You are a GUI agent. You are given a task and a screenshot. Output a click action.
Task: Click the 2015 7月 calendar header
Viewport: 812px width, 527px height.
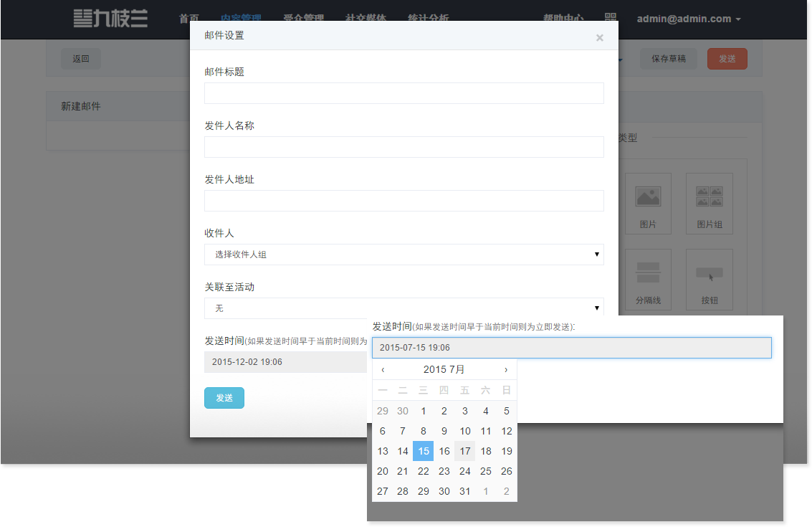pyautogui.click(x=444, y=369)
